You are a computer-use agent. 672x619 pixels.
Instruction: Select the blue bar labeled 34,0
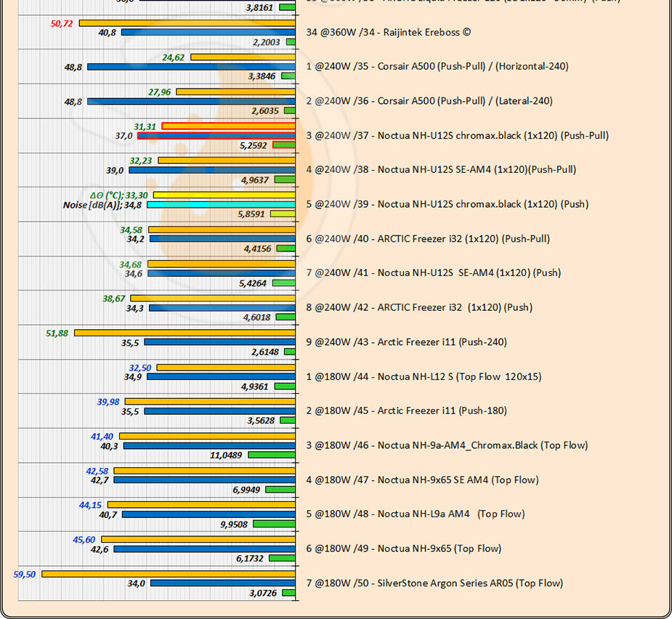click(x=223, y=583)
